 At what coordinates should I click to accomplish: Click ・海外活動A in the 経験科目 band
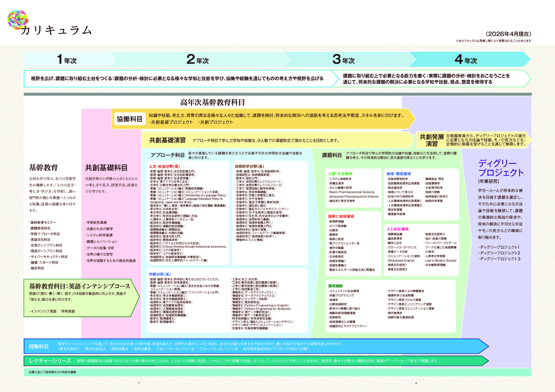tap(119, 349)
